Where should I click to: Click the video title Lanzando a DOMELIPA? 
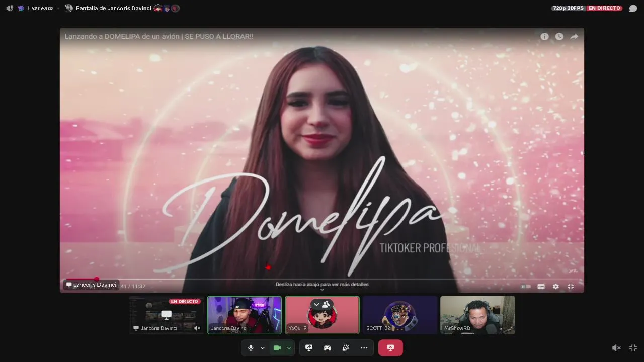[x=159, y=36]
